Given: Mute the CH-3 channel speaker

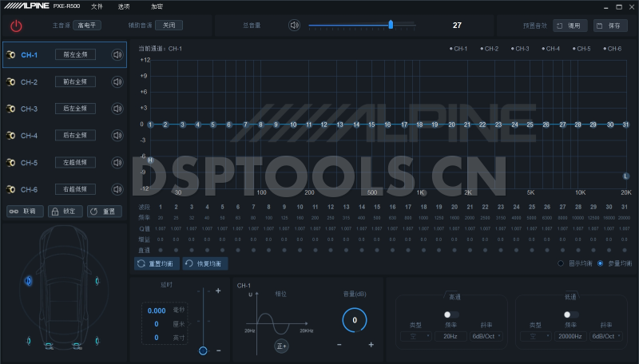Looking at the screenshot, I should [x=117, y=109].
